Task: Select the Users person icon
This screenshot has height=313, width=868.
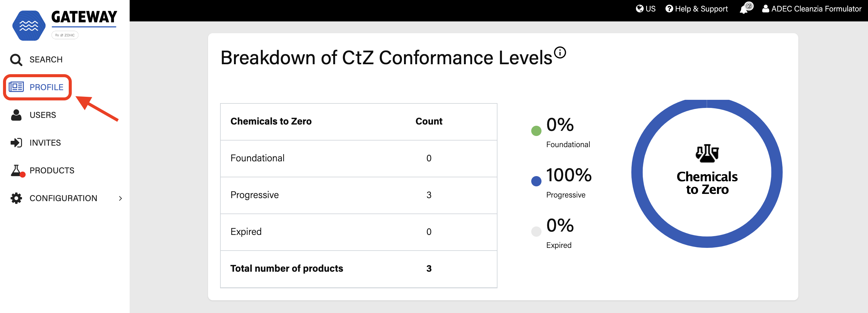Action: click(16, 115)
